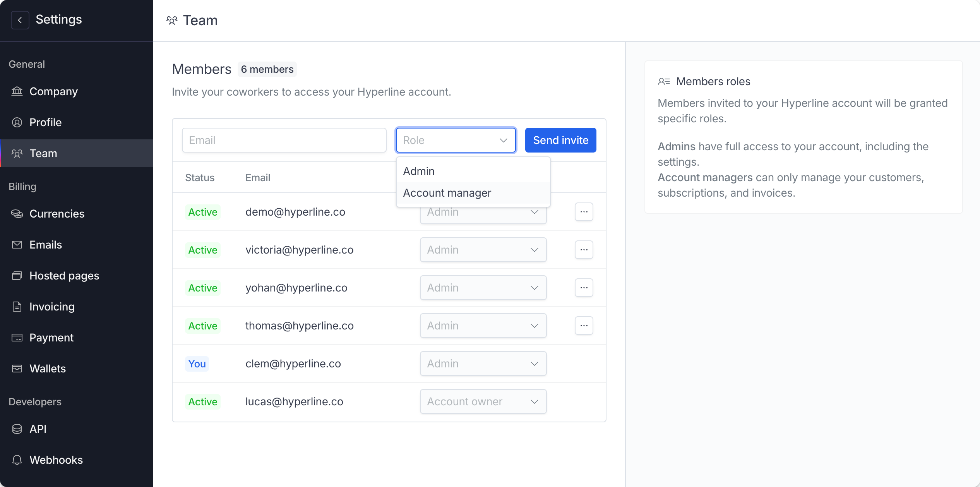980x487 pixels.
Task: Open Hosted pages settings
Action: coord(77,276)
